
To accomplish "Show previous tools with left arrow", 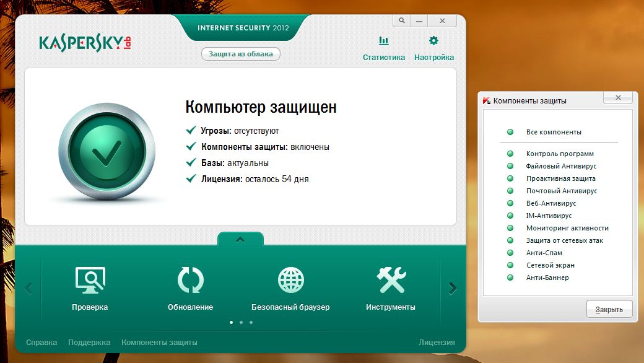I will coord(28,288).
